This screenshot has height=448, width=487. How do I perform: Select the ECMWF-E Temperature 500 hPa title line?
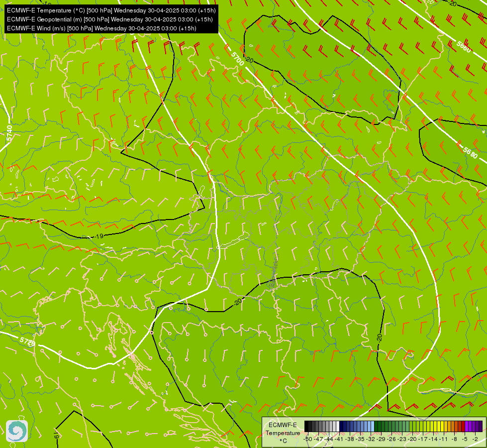111,10
